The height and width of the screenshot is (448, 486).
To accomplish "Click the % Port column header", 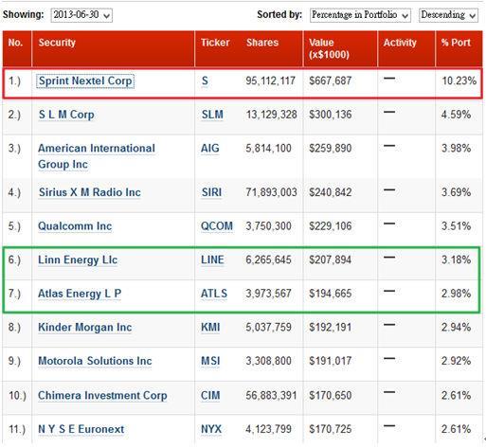I will pyautogui.click(x=456, y=43).
